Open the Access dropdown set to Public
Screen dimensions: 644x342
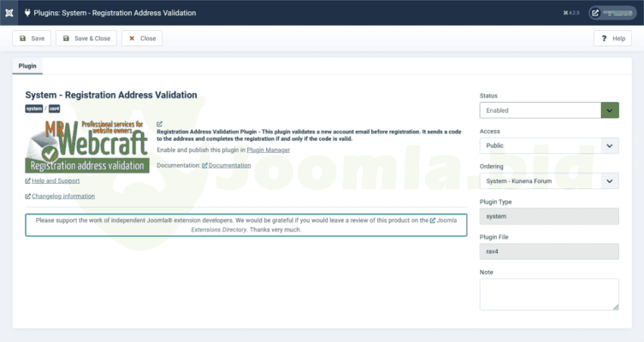[x=549, y=145]
